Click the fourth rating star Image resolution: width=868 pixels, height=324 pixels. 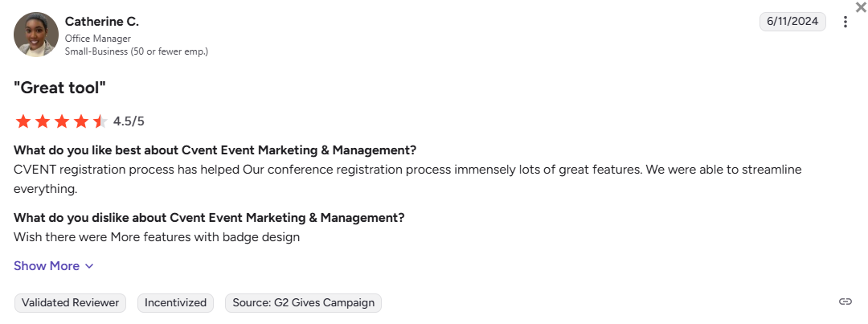pyautogui.click(x=81, y=121)
